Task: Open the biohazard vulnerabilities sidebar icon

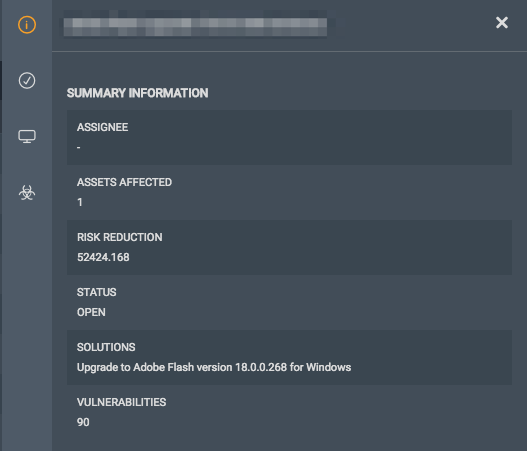Action: pos(27,193)
